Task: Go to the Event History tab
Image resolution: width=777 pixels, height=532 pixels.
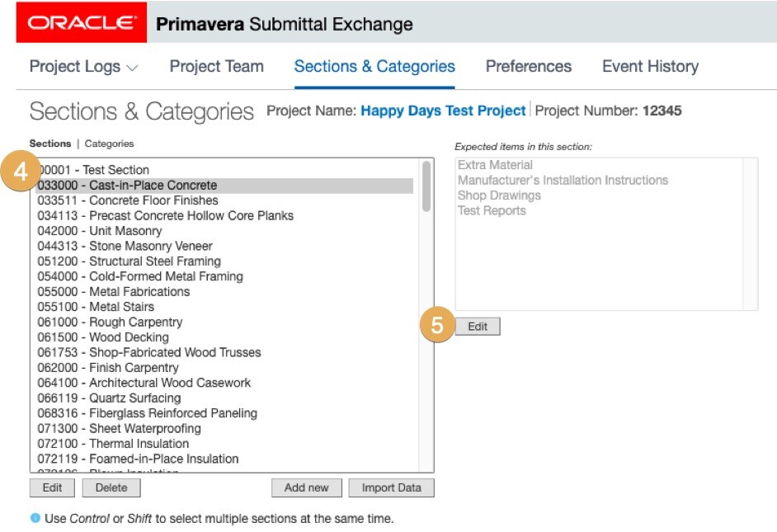Action: tap(650, 67)
